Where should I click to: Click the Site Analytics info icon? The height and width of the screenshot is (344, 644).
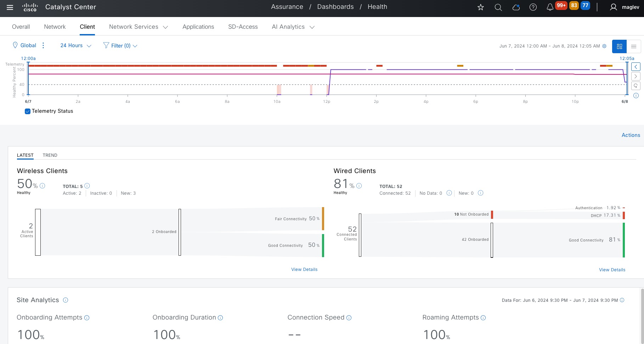point(66,300)
